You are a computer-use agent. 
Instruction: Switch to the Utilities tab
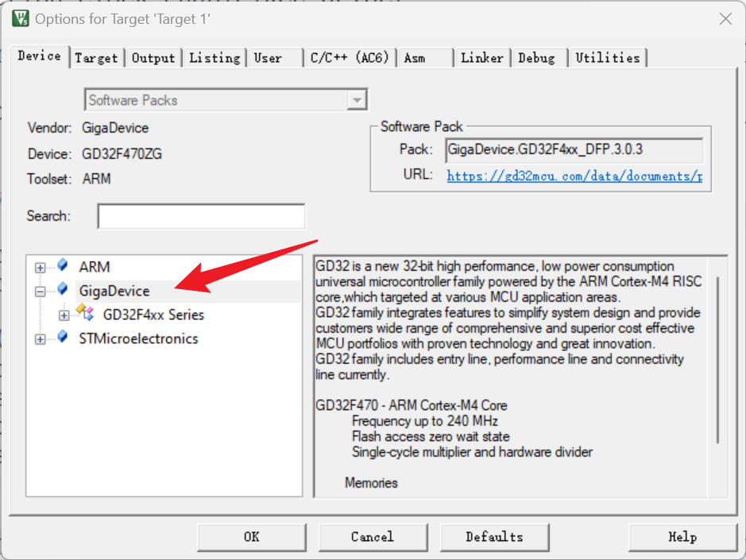pos(608,58)
